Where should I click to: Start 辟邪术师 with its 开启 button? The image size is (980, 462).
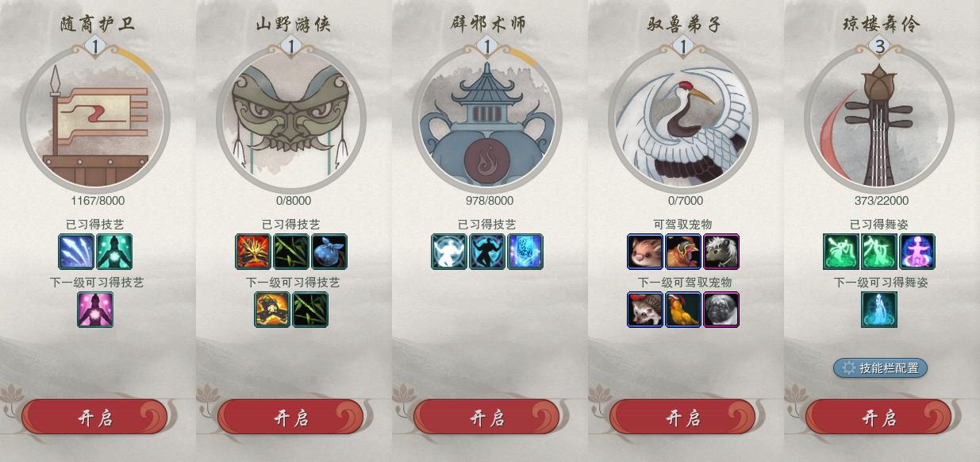[x=486, y=418]
